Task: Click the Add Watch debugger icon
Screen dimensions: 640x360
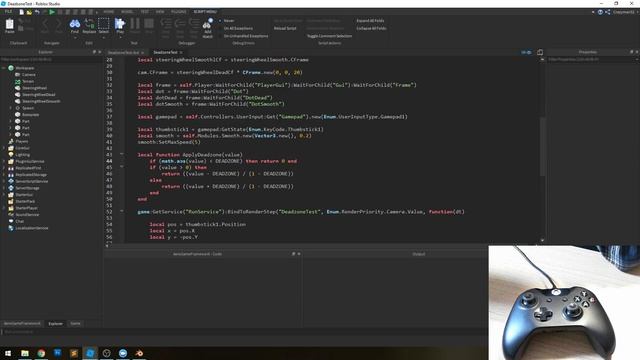Action: tap(207, 25)
